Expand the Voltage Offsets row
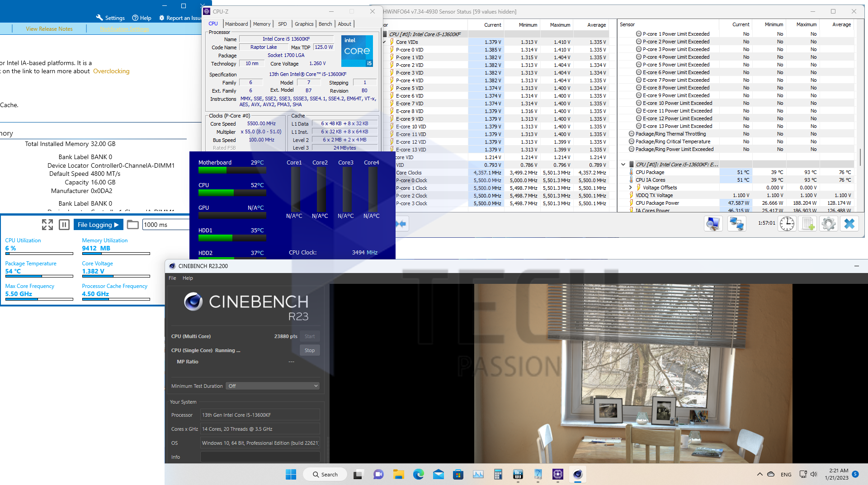The image size is (868, 485). 630,188
